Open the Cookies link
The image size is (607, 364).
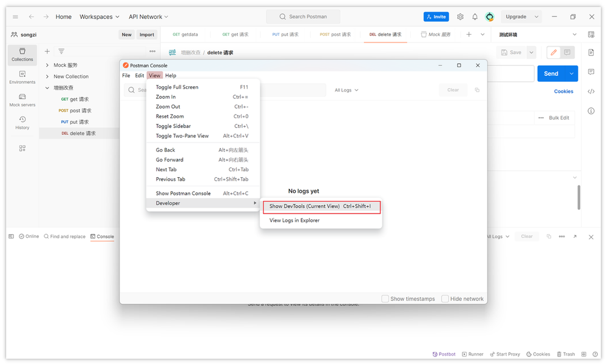pyautogui.click(x=563, y=92)
